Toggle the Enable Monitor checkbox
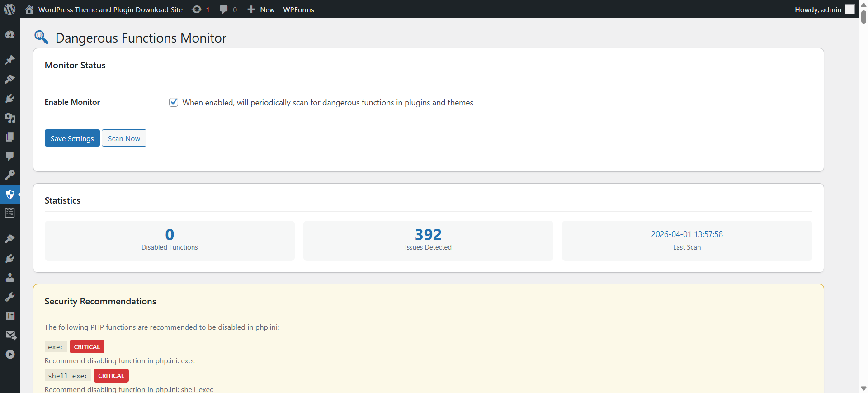 174,102
